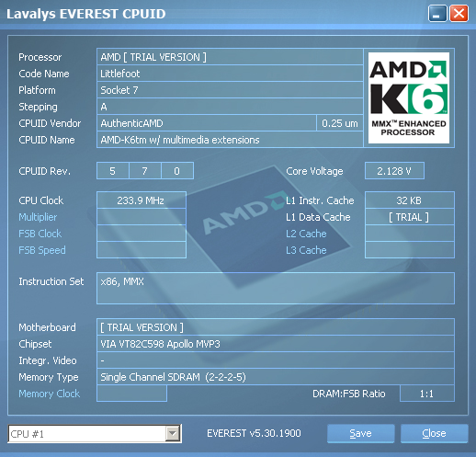
Task: Click the Close button
Action: (434, 433)
